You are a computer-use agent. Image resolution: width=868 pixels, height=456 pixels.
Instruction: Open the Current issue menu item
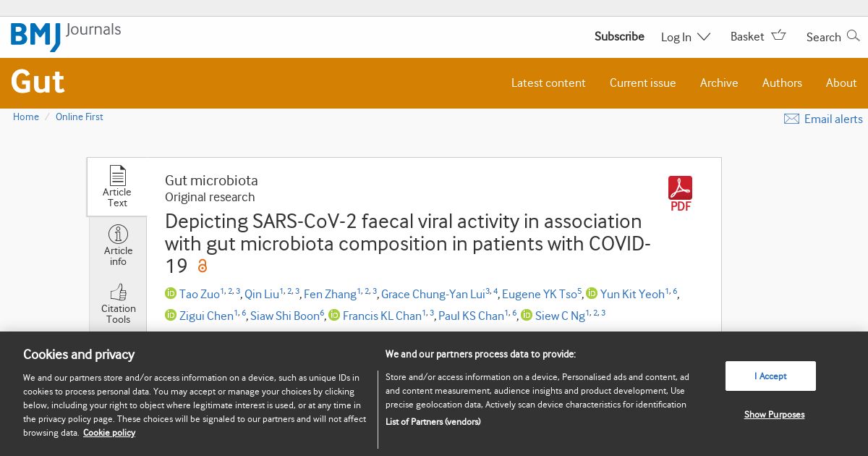pos(642,83)
